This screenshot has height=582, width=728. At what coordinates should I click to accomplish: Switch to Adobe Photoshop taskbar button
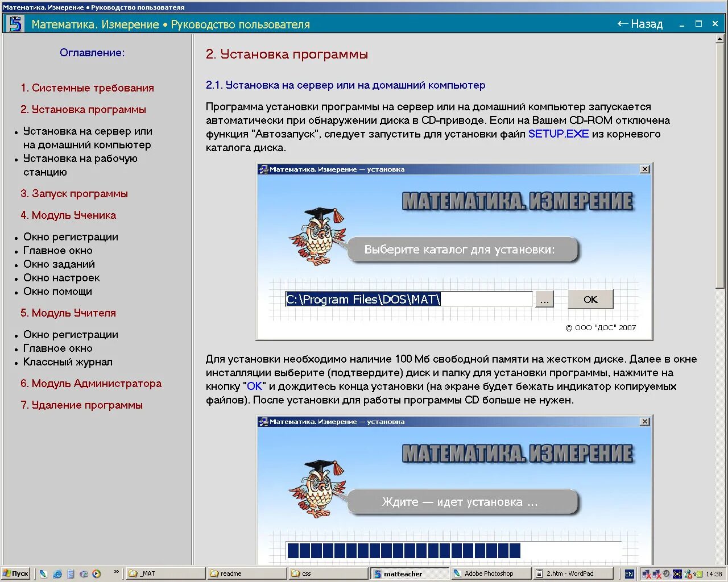pos(491,574)
